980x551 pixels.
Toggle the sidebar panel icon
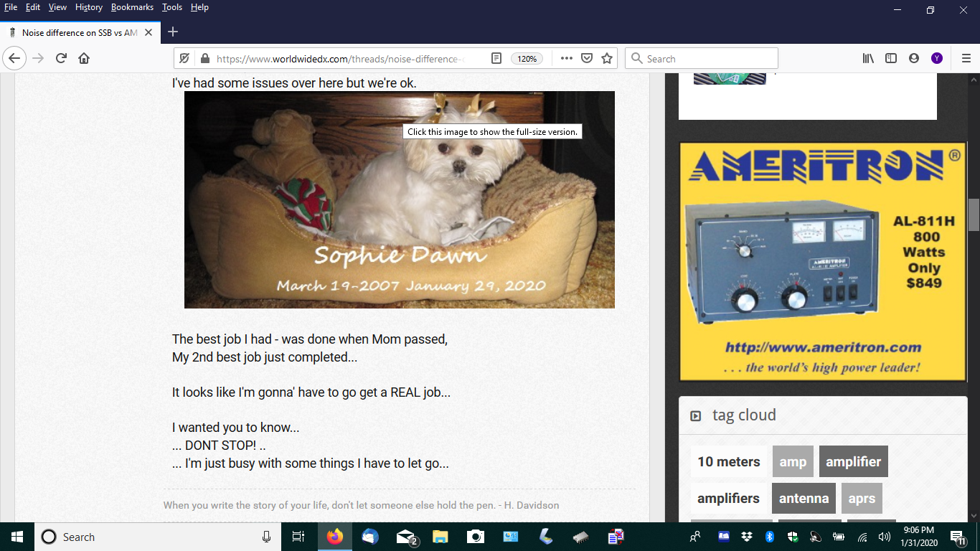pos(891,59)
